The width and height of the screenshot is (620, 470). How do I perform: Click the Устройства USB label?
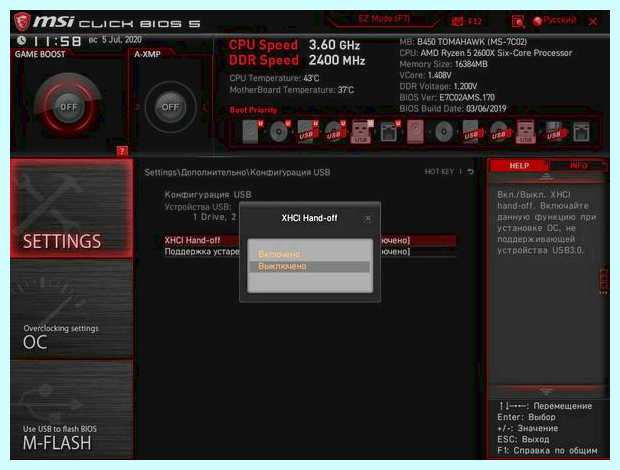pos(198,206)
